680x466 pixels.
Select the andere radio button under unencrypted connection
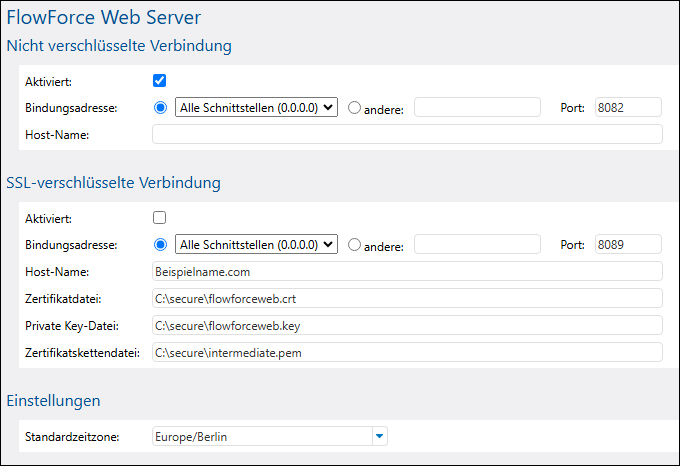tap(354, 108)
